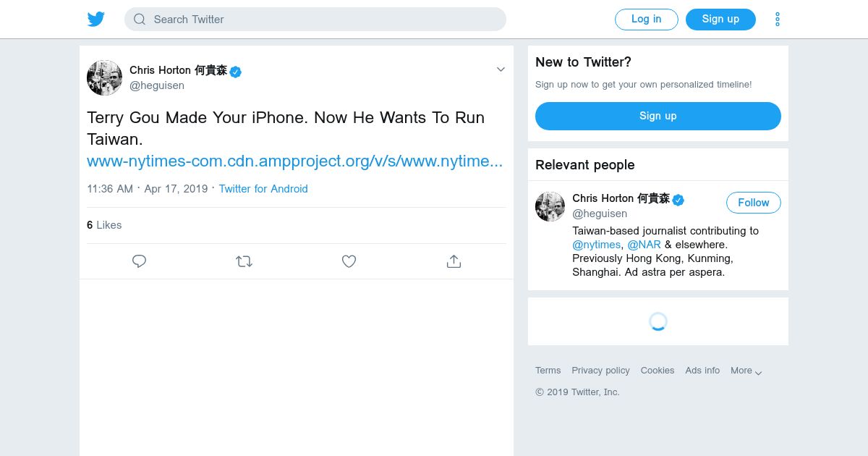This screenshot has width=868, height=456.
Task: Click the Twitter bird home logo
Action: [x=96, y=20]
